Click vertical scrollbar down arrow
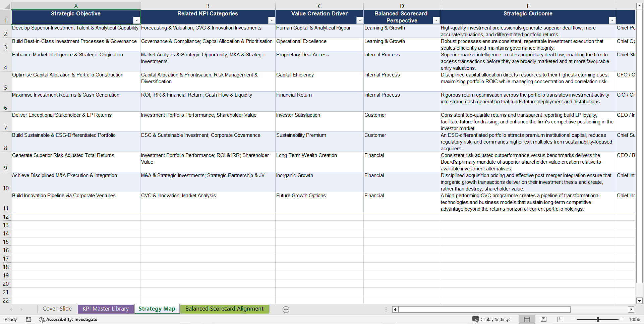The width and height of the screenshot is (644, 324). (639, 301)
